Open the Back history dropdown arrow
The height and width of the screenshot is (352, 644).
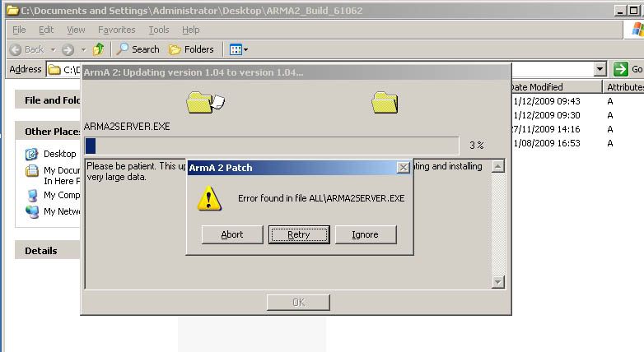tap(53, 49)
